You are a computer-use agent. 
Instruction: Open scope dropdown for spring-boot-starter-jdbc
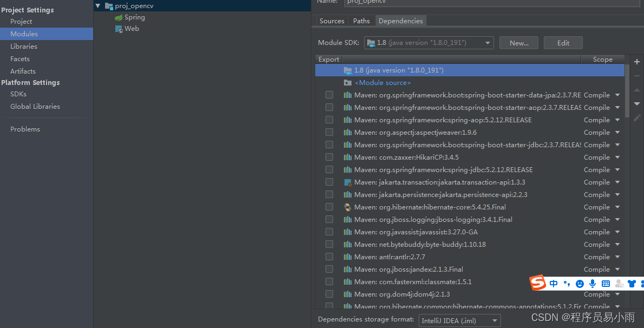click(617, 145)
